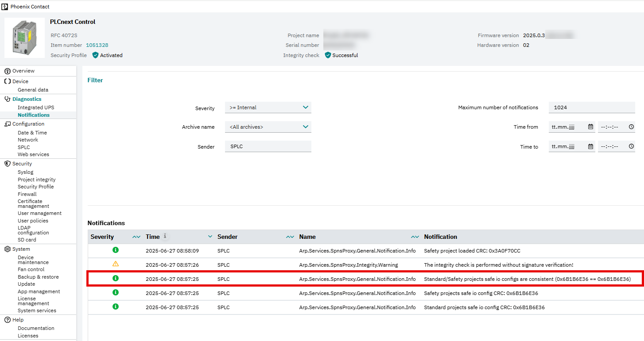Open Licenses under Help
The height and width of the screenshot is (341, 644).
(x=28, y=336)
